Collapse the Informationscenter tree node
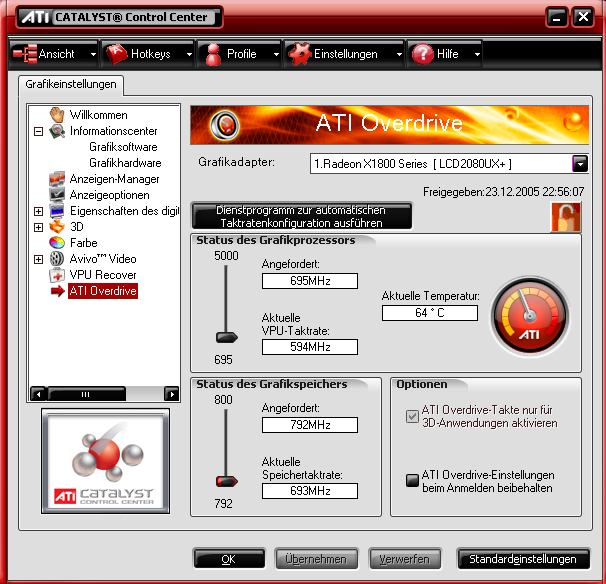Screen dimensions: 606x584 click(38, 131)
